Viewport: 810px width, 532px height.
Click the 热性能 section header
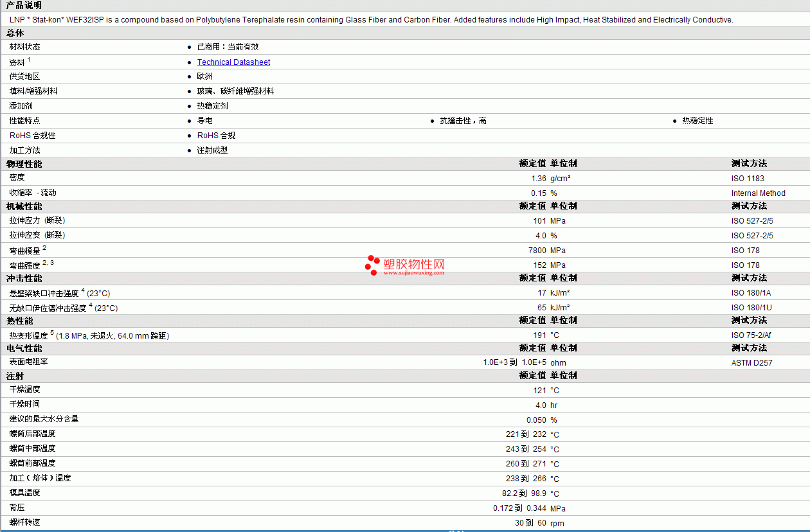pyautogui.click(x=19, y=321)
